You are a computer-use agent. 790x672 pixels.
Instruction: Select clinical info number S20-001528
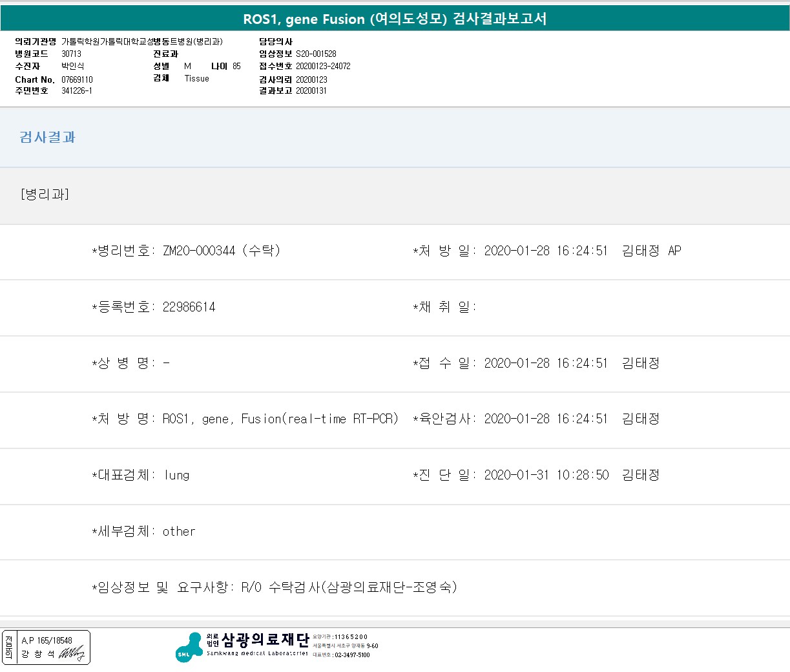(316, 54)
